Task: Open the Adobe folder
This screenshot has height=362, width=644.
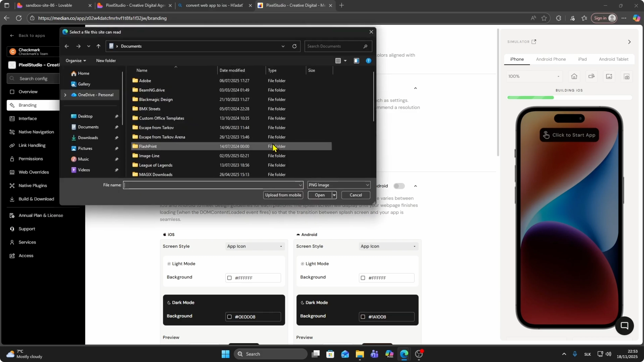Action: pos(145,81)
